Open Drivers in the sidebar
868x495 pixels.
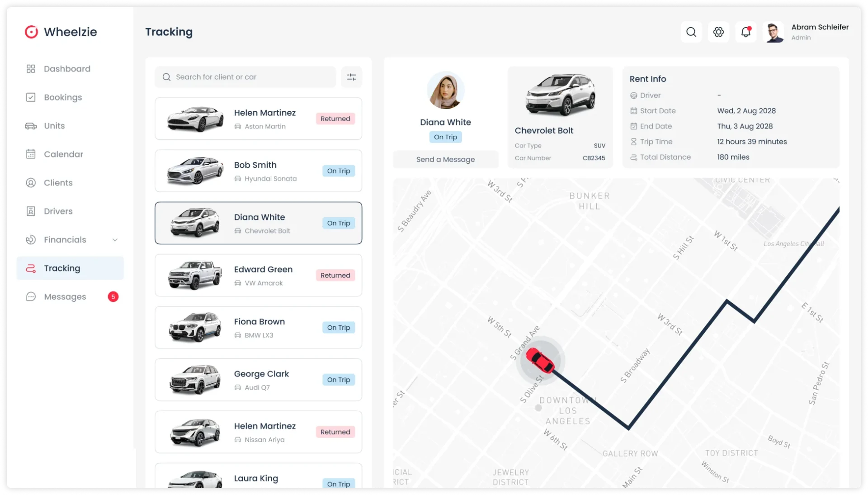pos(58,211)
